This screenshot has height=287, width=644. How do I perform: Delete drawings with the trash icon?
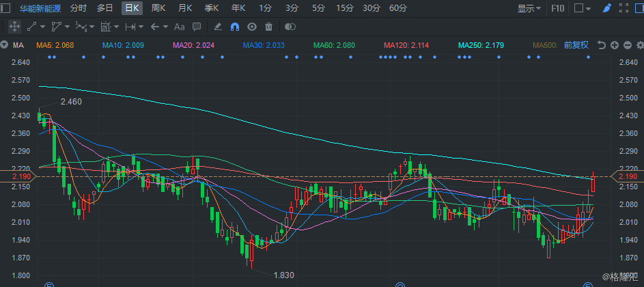pos(268,27)
